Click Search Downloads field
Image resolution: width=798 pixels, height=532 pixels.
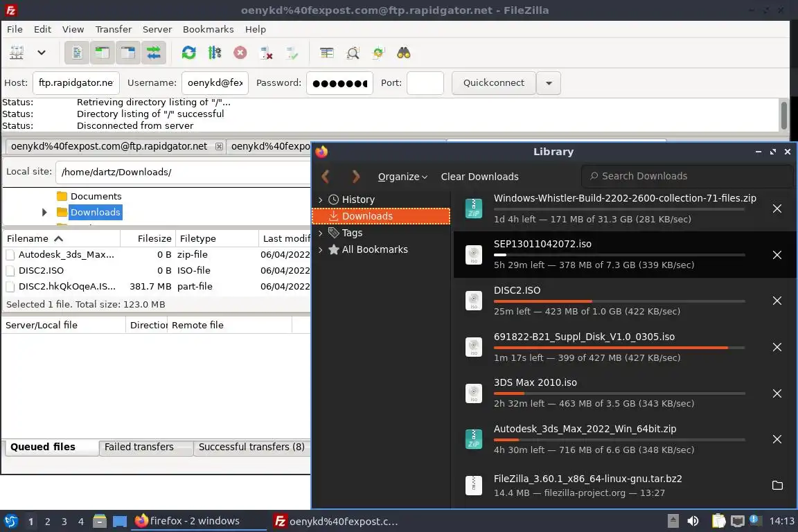[687, 176]
